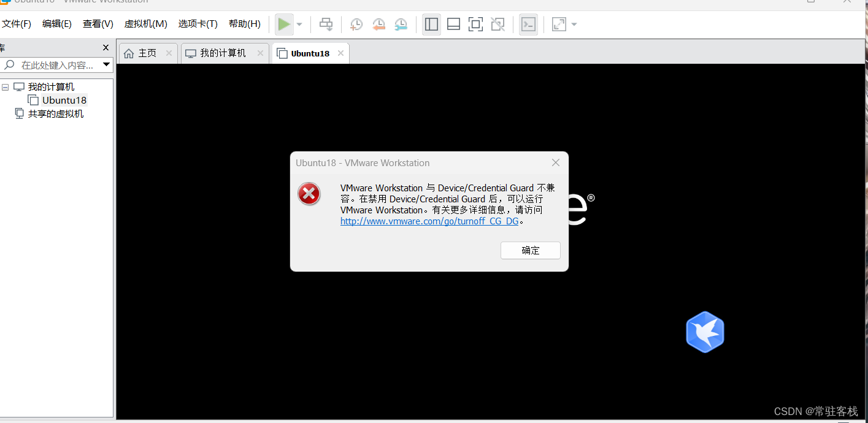Click the home icon on 主页 tab

point(129,53)
